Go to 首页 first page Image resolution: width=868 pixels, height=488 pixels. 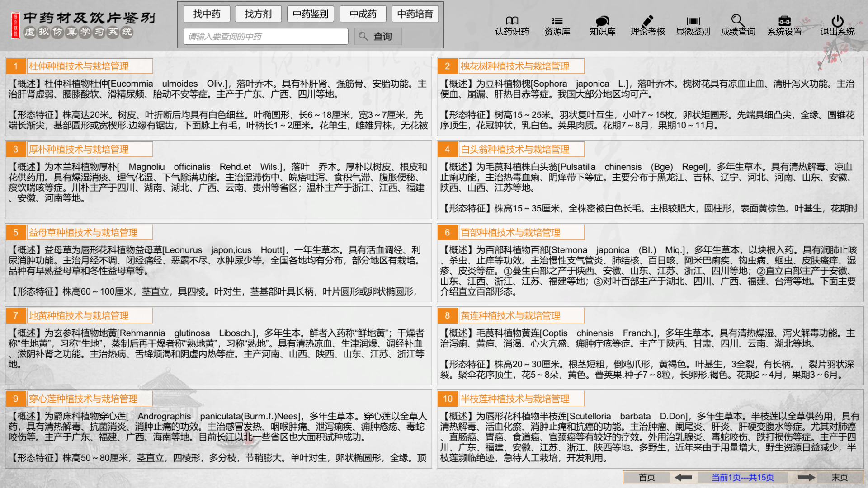(x=646, y=477)
